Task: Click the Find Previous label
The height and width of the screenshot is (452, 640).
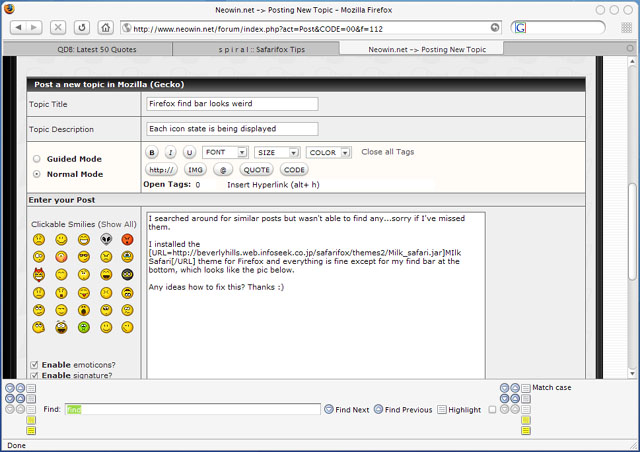Action: (x=409, y=410)
